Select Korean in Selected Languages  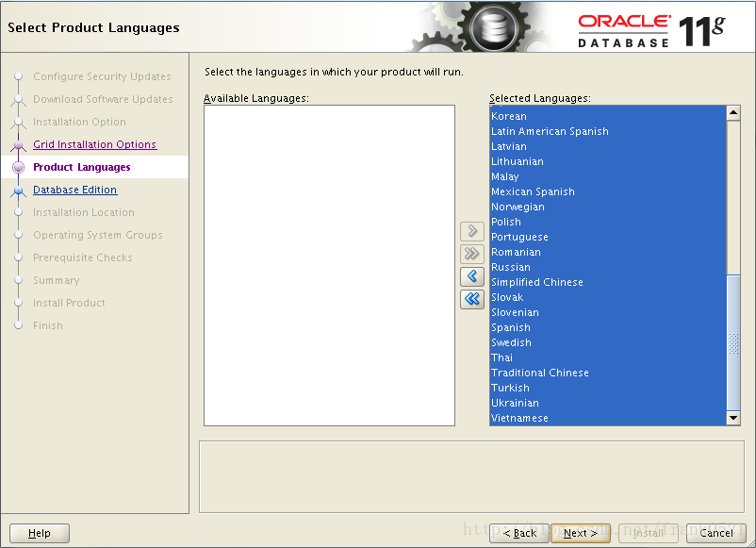(x=608, y=116)
